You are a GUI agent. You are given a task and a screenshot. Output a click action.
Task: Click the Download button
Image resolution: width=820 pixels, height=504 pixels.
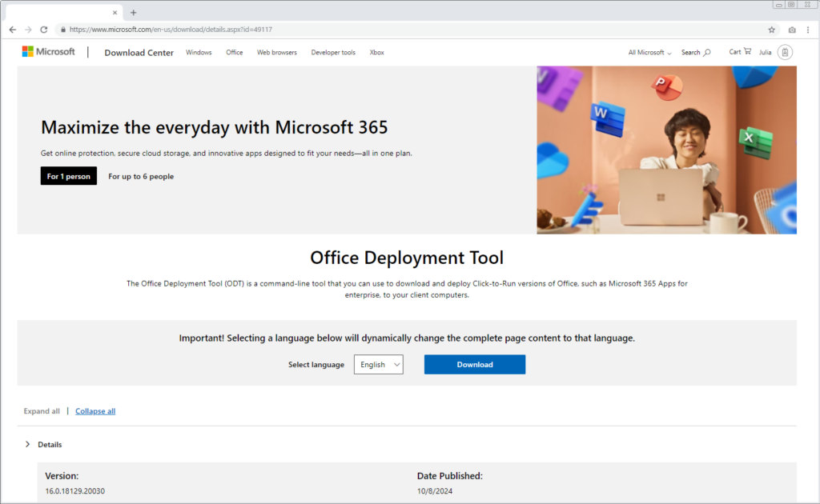474,364
